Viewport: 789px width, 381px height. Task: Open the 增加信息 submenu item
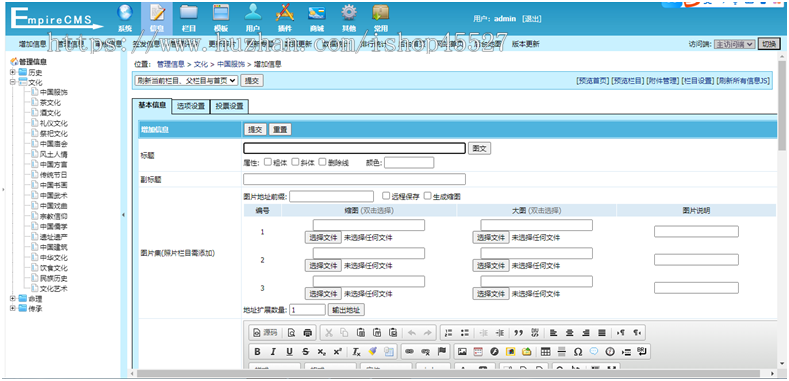pos(33,44)
